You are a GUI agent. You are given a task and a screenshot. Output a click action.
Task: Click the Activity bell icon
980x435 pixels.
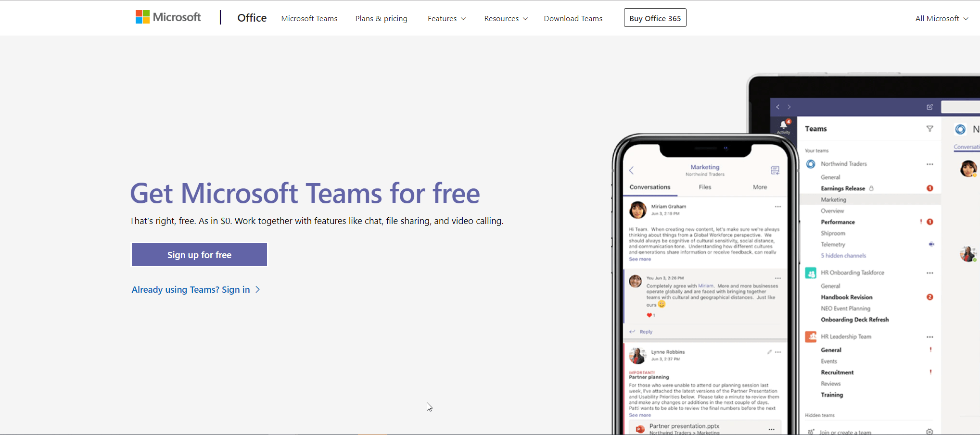coord(783,126)
